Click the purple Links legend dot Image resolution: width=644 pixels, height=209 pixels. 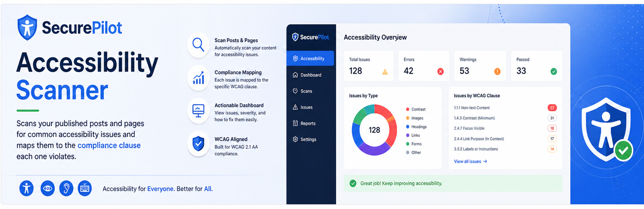tap(408, 135)
